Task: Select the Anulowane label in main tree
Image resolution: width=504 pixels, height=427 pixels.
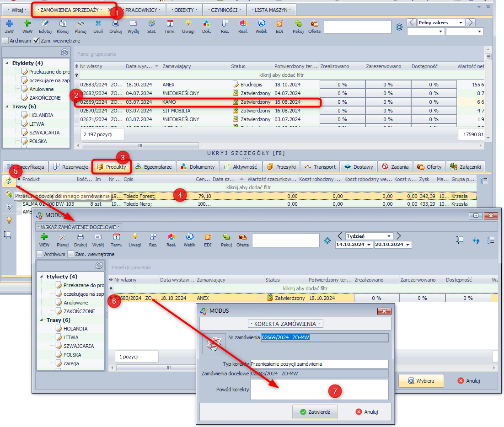Action: click(42, 89)
